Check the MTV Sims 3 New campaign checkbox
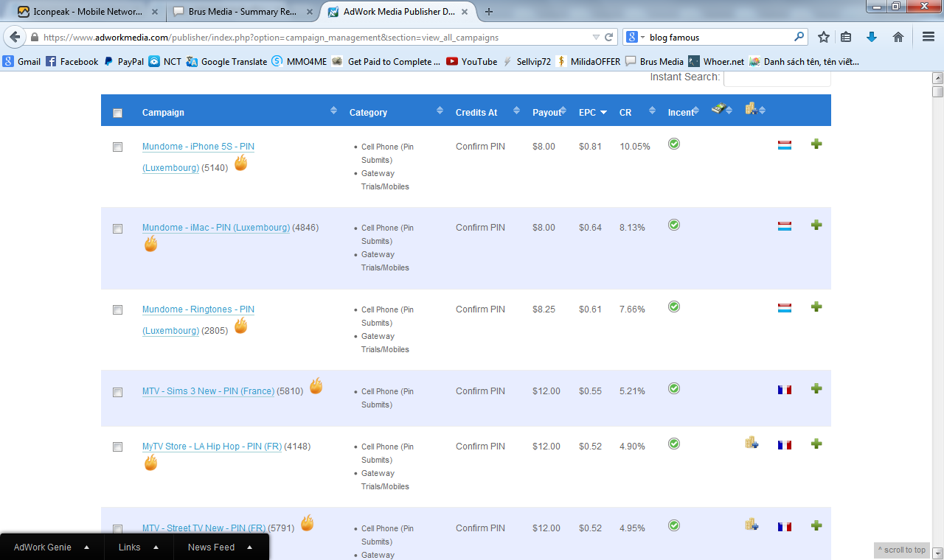This screenshot has width=944, height=560. pyautogui.click(x=117, y=392)
